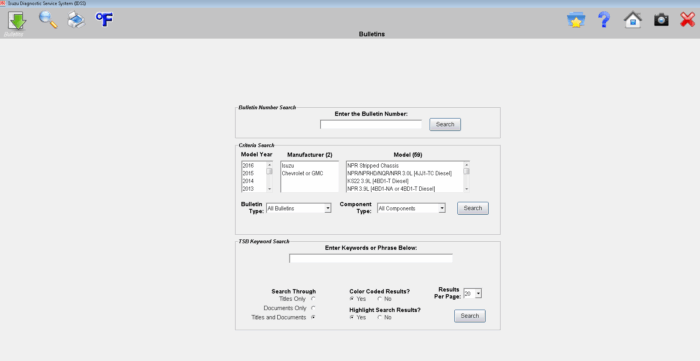Click the printer icon in toolbar
The width and height of the screenshot is (700, 361).
pyautogui.click(x=76, y=20)
